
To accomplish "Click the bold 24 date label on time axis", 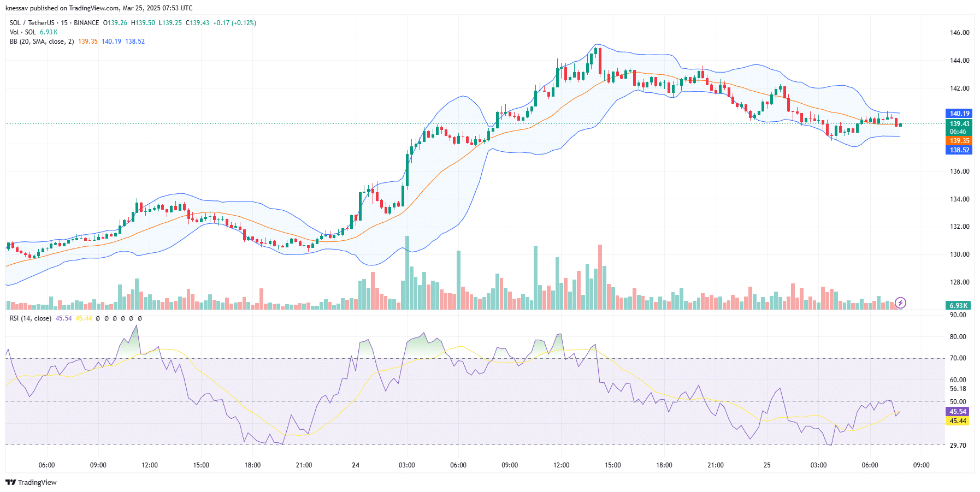I will click(356, 465).
